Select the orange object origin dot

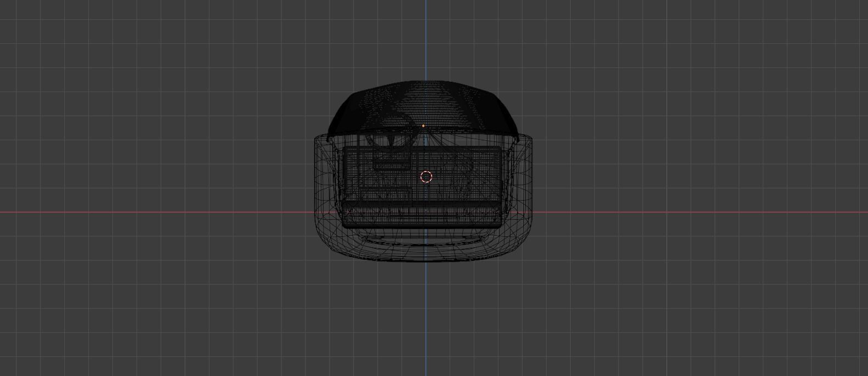tap(423, 126)
